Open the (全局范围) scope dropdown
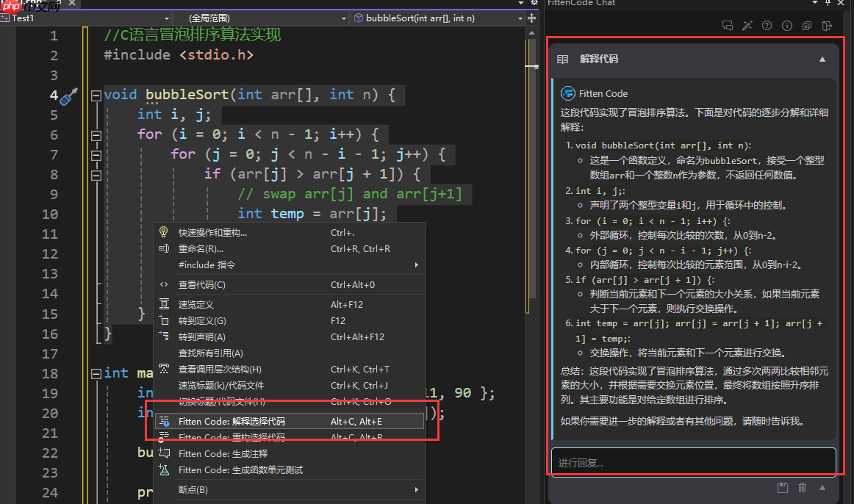The image size is (854, 504). pos(342,18)
